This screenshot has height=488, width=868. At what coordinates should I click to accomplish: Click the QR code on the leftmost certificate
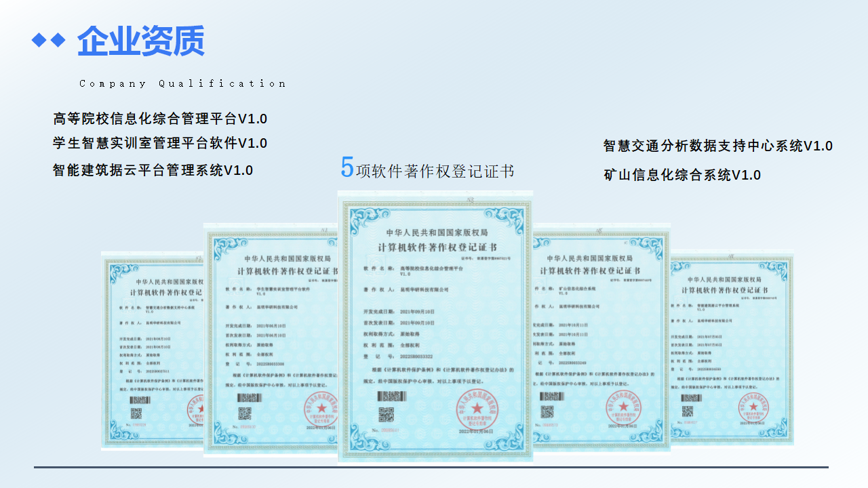pyautogui.click(x=136, y=414)
